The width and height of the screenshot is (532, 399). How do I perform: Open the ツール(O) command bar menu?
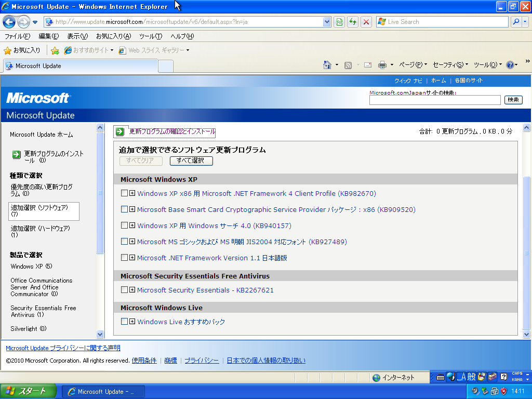pos(487,64)
